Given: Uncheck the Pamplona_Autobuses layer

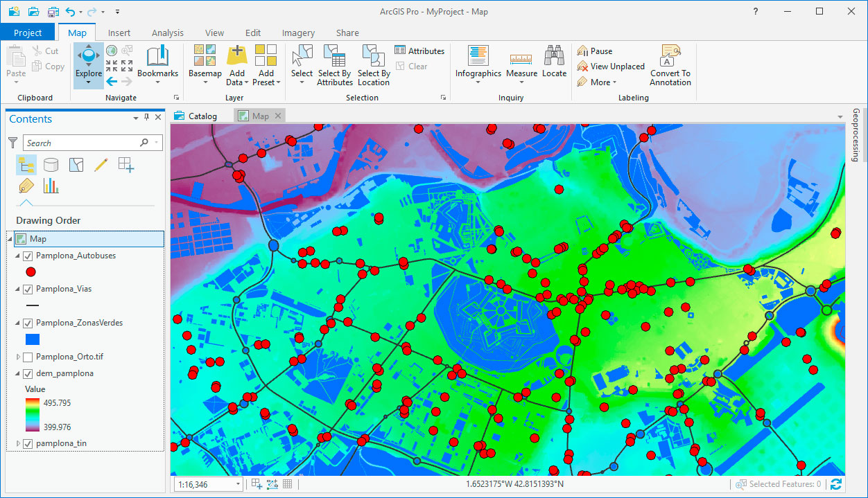Looking at the screenshot, I should (28, 256).
